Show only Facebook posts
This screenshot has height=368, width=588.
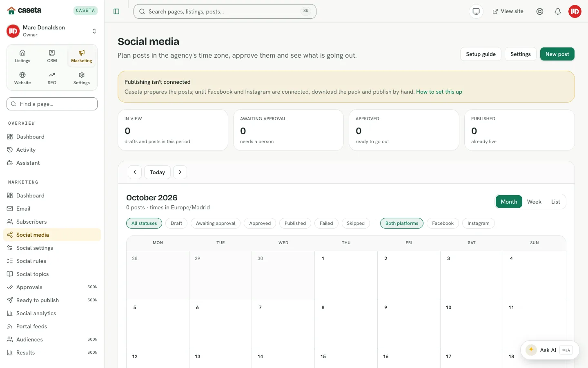pyautogui.click(x=443, y=223)
